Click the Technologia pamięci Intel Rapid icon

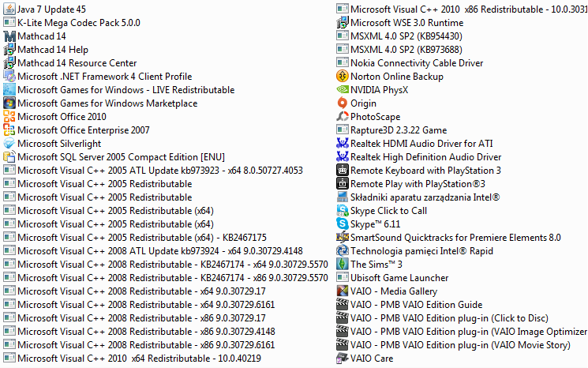click(x=342, y=251)
